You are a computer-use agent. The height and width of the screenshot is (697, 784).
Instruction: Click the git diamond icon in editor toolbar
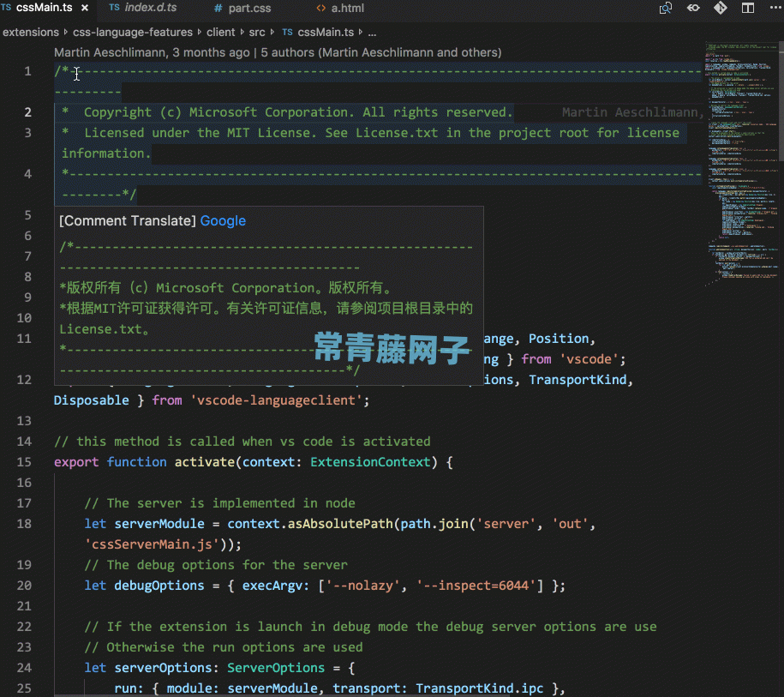720,8
